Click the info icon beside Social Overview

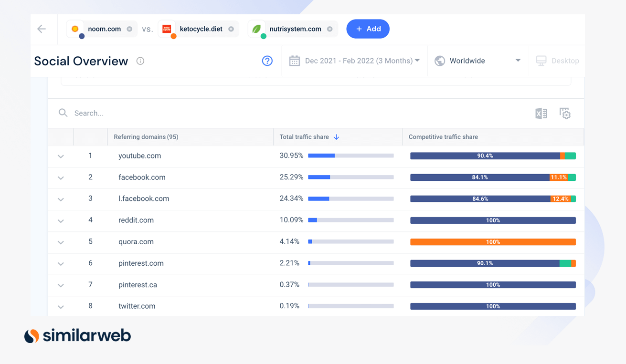click(140, 61)
